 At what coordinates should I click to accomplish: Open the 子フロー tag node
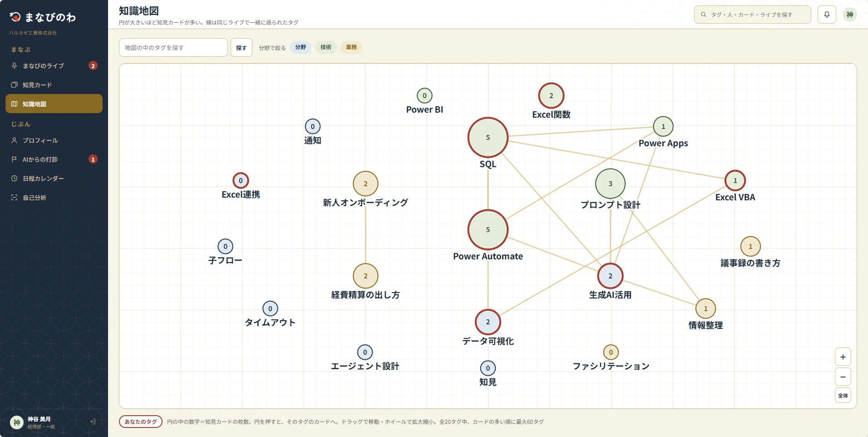click(225, 247)
